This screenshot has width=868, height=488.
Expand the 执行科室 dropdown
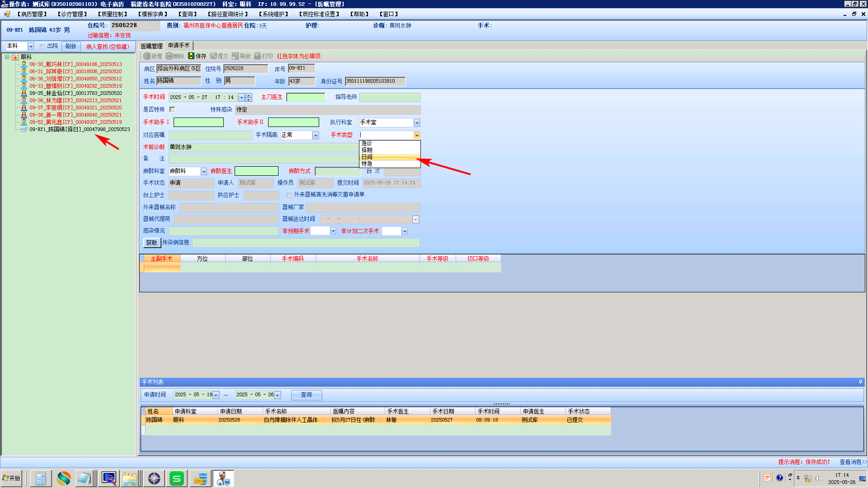[x=417, y=122]
